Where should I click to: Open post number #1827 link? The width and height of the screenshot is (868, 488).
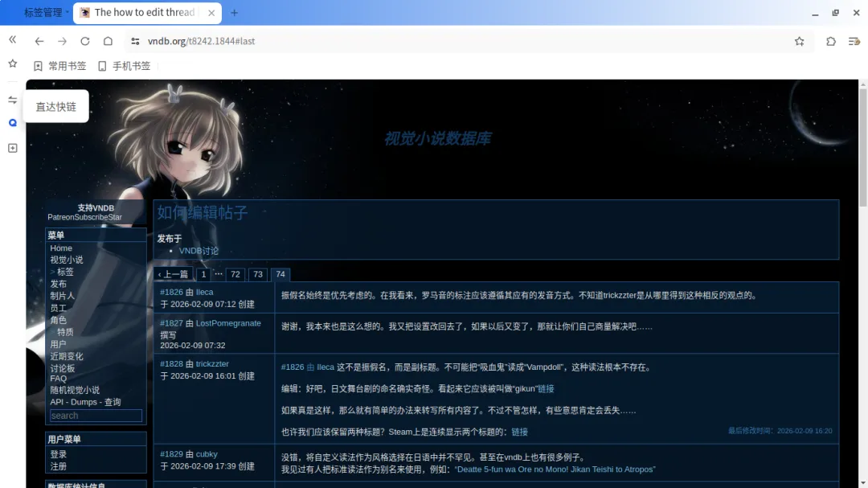(171, 323)
